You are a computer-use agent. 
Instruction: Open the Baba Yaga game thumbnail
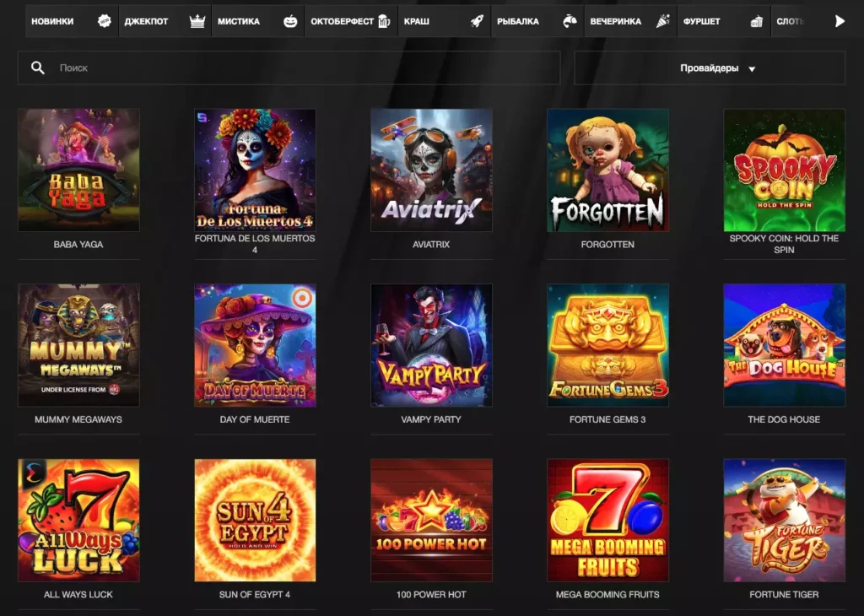pos(78,170)
